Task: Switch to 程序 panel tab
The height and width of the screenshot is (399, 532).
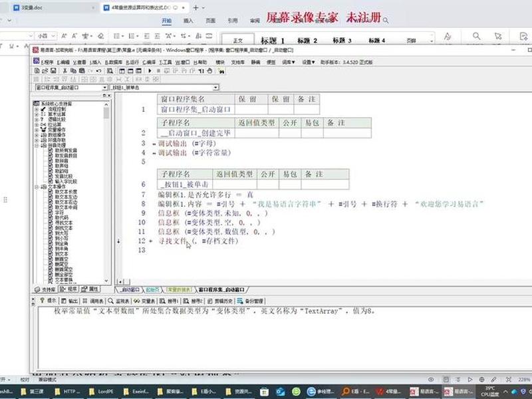Action: click(x=68, y=289)
